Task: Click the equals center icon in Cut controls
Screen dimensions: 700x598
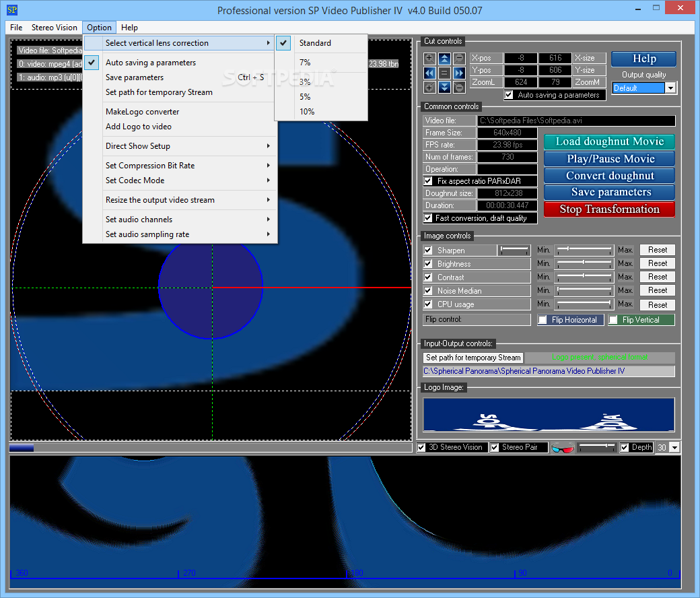Action: [x=444, y=73]
